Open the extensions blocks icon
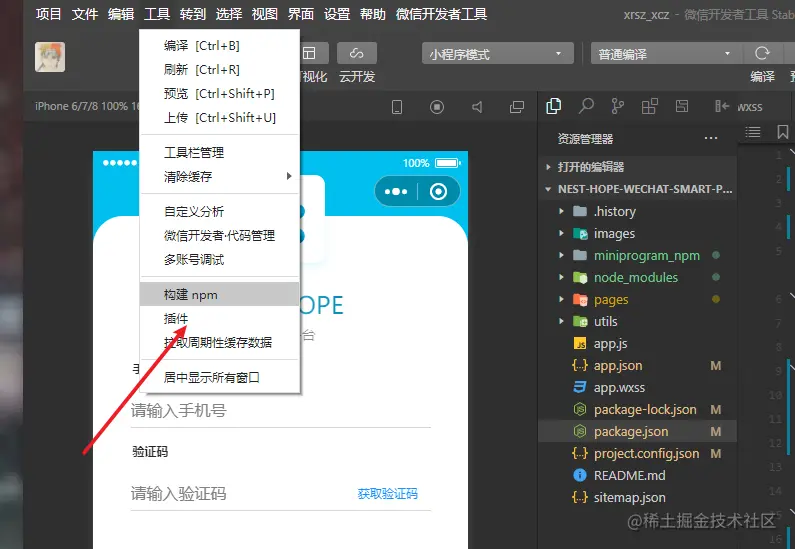The width and height of the screenshot is (795, 549). [649, 106]
